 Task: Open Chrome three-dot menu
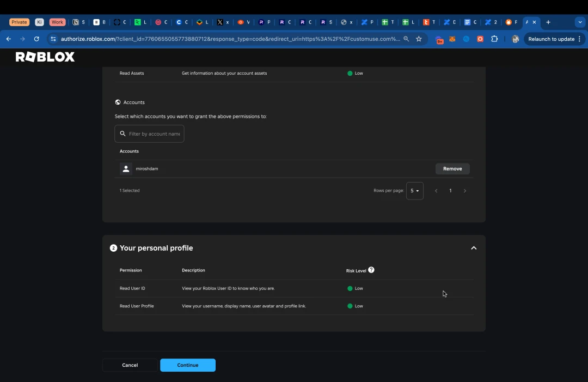(x=580, y=39)
